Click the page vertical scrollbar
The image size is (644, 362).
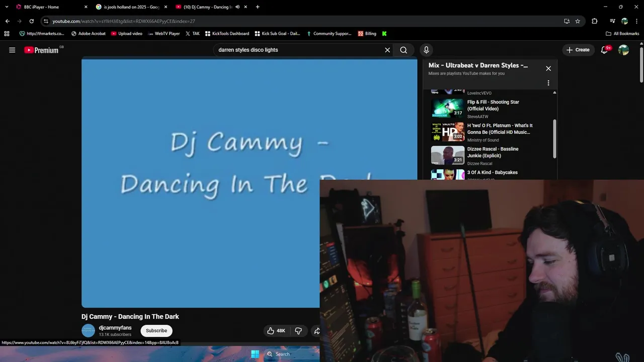click(x=641, y=65)
